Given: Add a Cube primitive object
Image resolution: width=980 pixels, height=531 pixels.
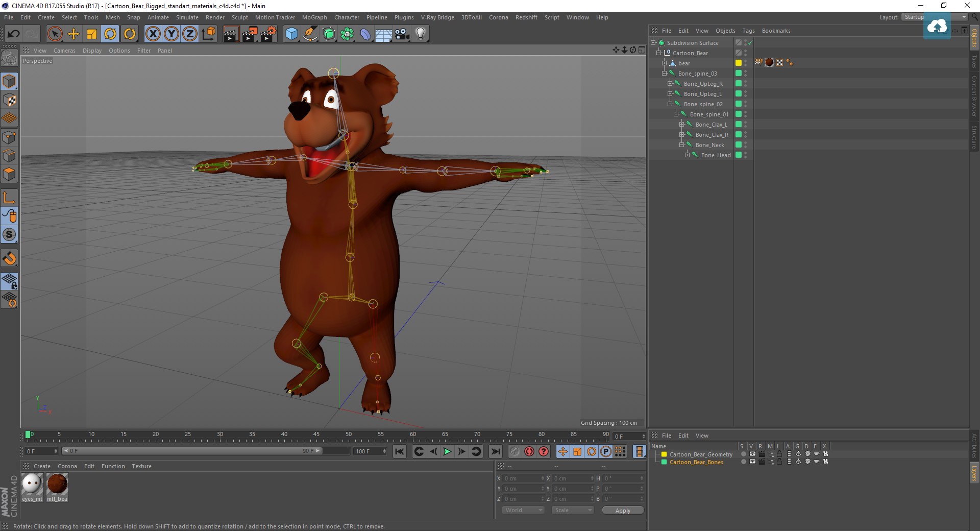Looking at the screenshot, I should [291, 34].
